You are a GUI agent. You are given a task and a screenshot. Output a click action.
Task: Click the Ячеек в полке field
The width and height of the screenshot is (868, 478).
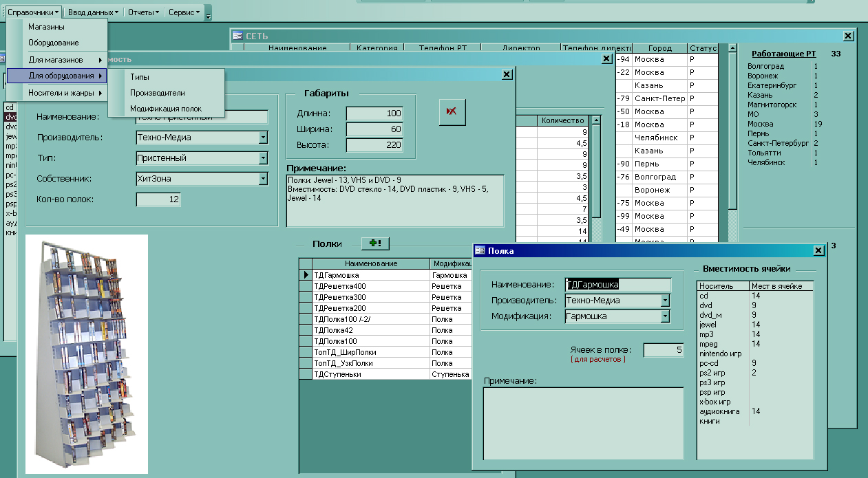coord(664,350)
